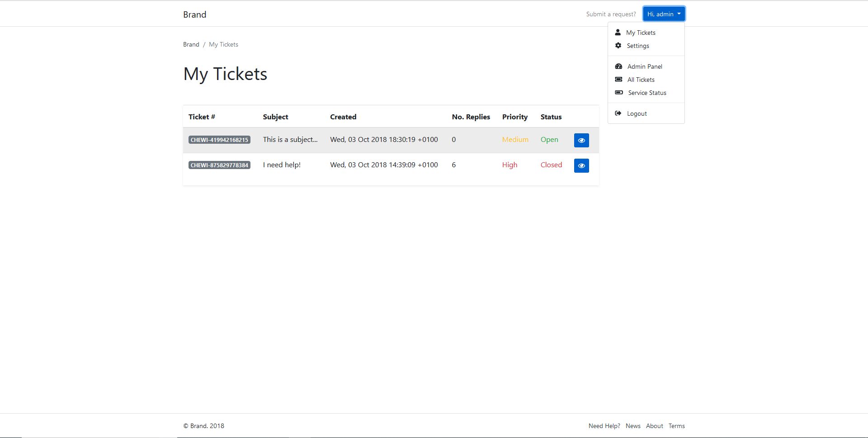
Task: Click the gear icon beside Settings
Action: [618, 46]
